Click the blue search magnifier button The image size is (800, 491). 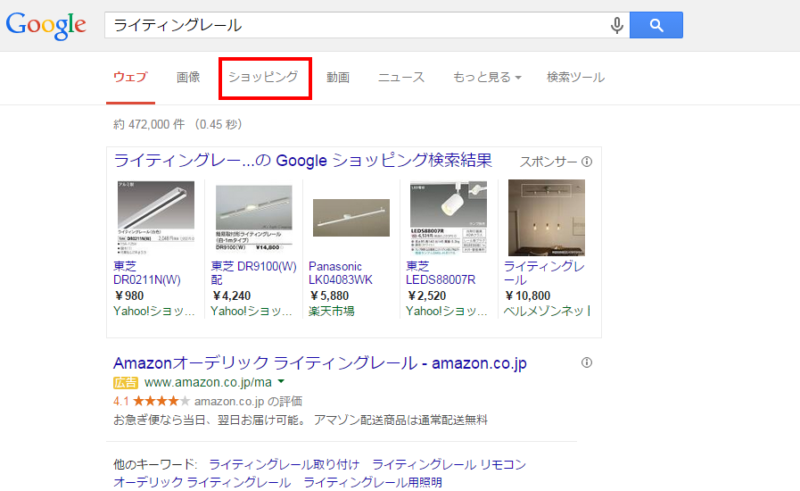click(x=656, y=25)
